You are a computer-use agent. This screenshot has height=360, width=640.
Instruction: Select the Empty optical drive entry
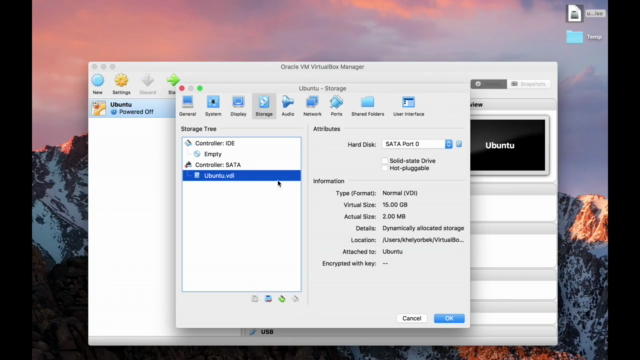[x=213, y=154]
